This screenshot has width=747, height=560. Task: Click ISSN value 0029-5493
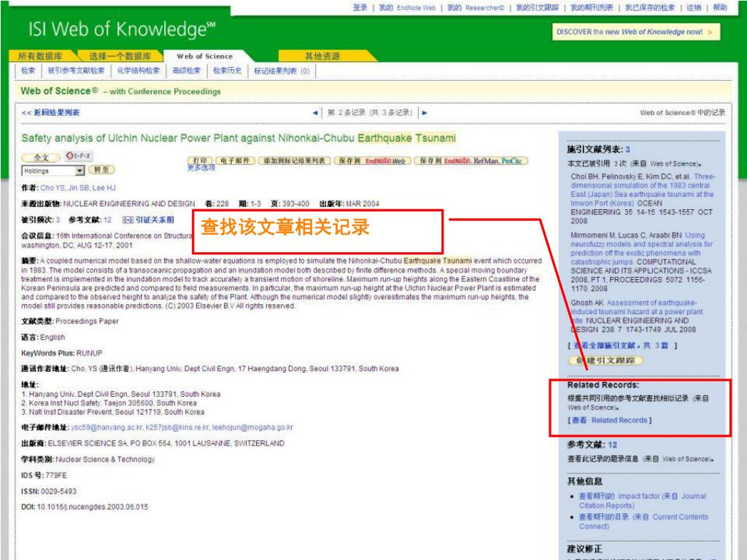58,491
